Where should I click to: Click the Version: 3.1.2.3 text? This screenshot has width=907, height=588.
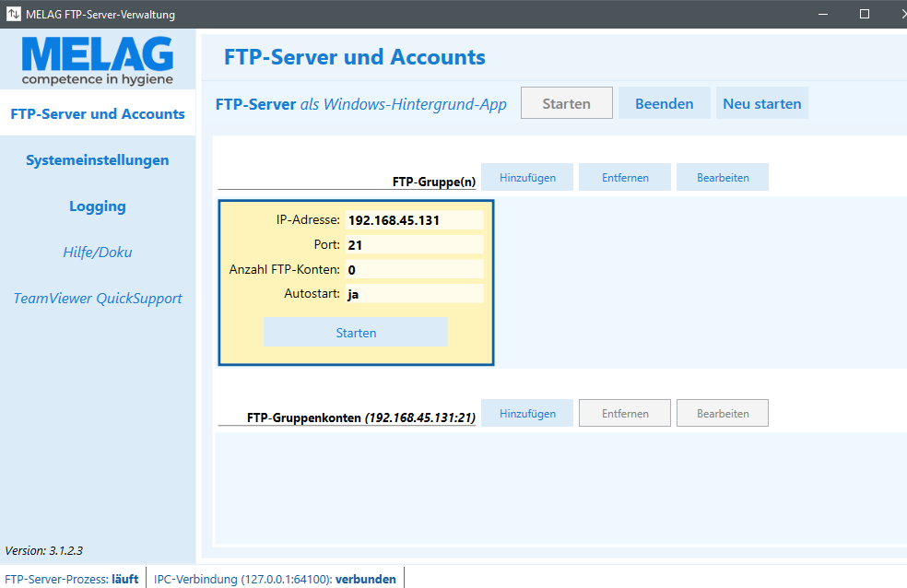tap(44, 550)
